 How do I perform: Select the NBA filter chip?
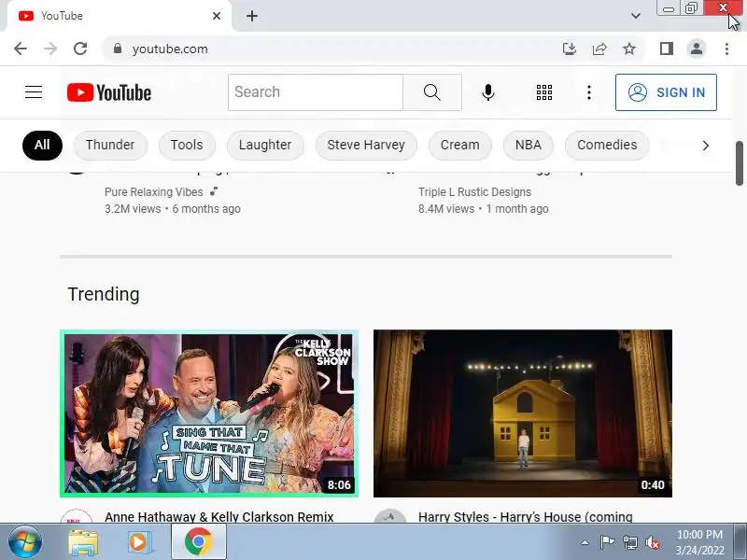(528, 145)
